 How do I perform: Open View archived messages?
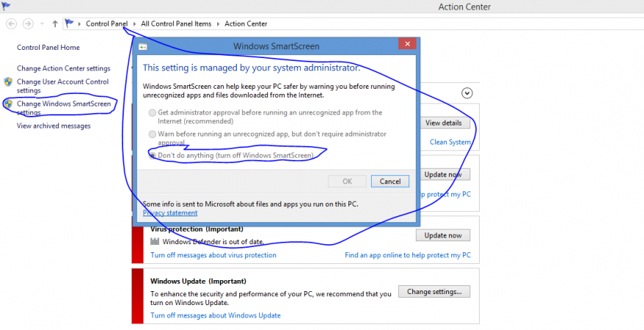(54, 125)
